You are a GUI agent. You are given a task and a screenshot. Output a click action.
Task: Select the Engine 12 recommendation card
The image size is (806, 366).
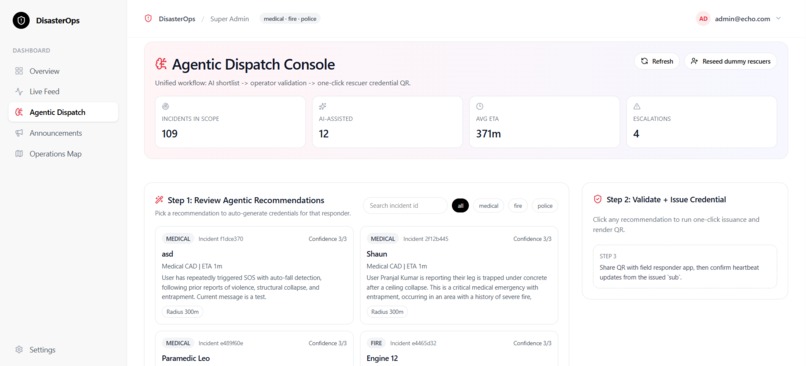pyautogui.click(x=459, y=349)
